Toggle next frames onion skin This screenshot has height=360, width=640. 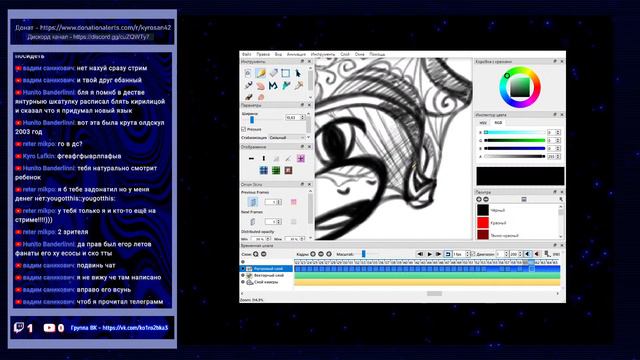pyautogui.click(x=253, y=222)
